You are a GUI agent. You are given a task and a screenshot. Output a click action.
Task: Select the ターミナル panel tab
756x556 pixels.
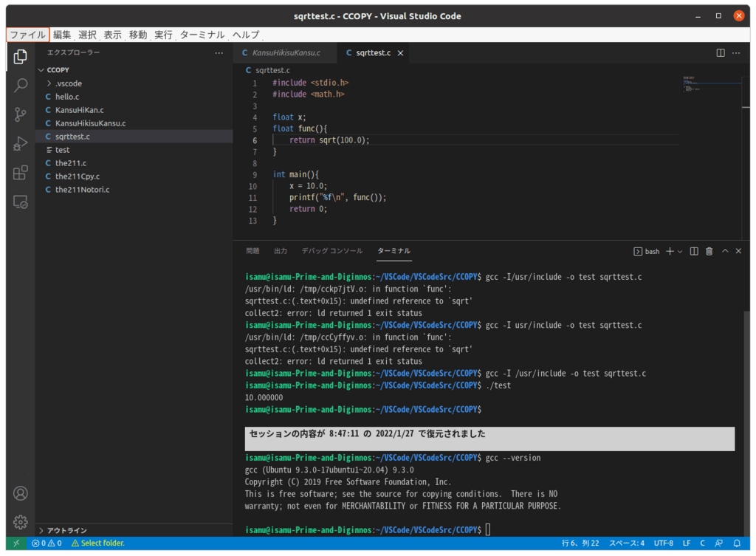pos(394,251)
